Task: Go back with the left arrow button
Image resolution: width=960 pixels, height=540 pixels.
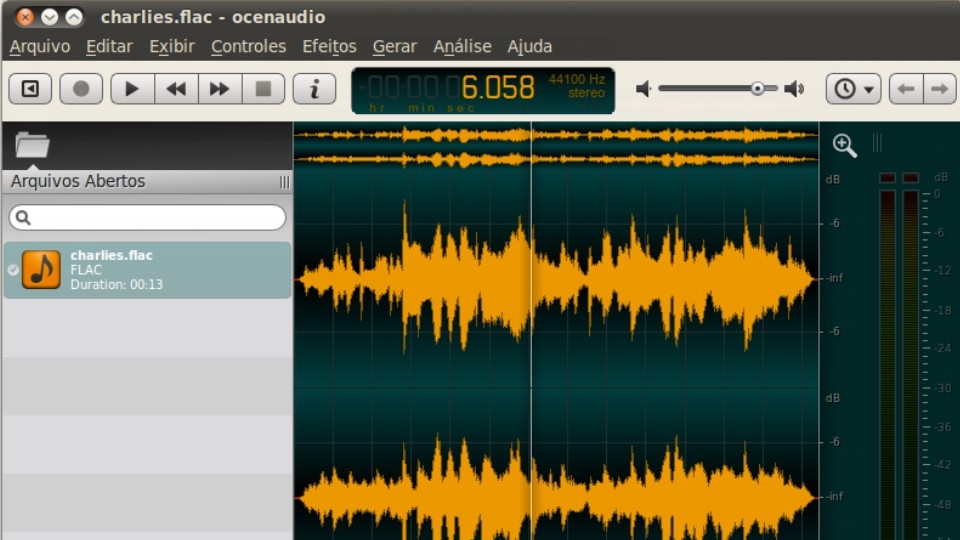Action: pyautogui.click(x=906, y=89)
